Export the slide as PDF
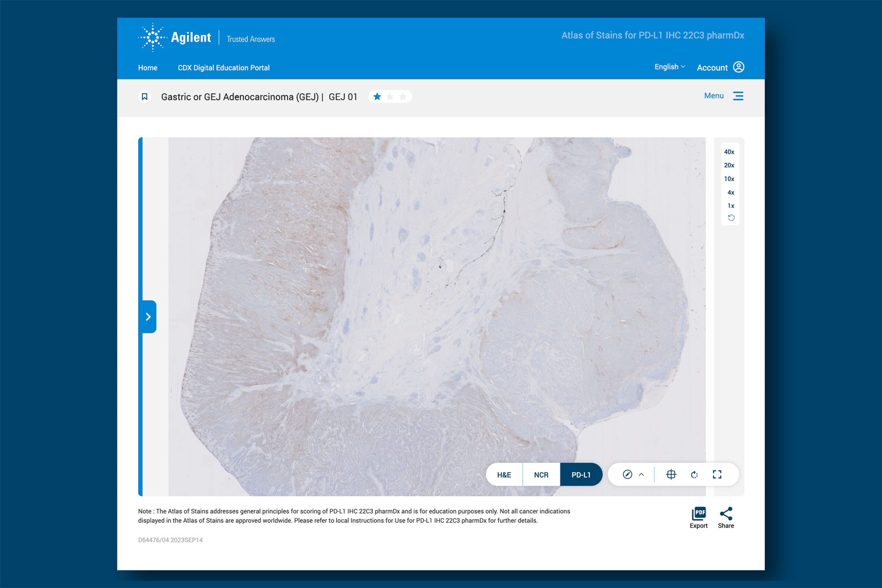Screen dimensions: 882x588 (x=698, y=517)
